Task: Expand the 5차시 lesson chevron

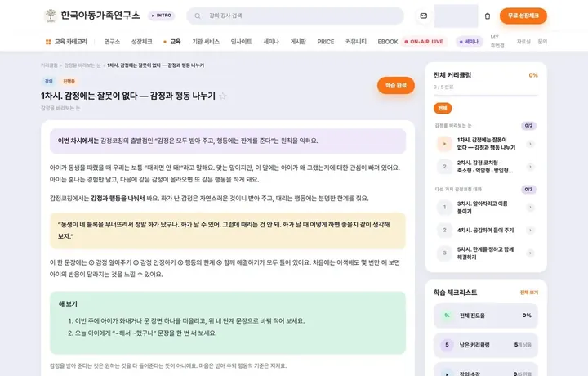Action: coord(530,253)
